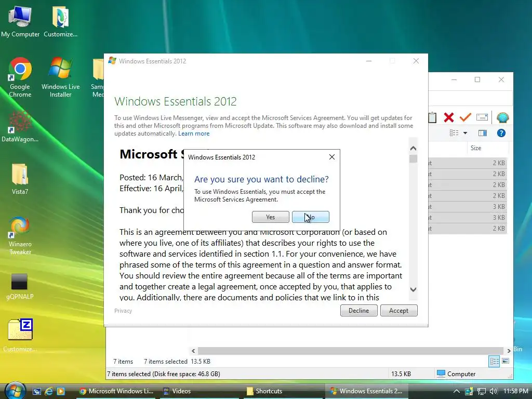Switch to Windows Essentials 2... taskbar button

tap(366, 391)
